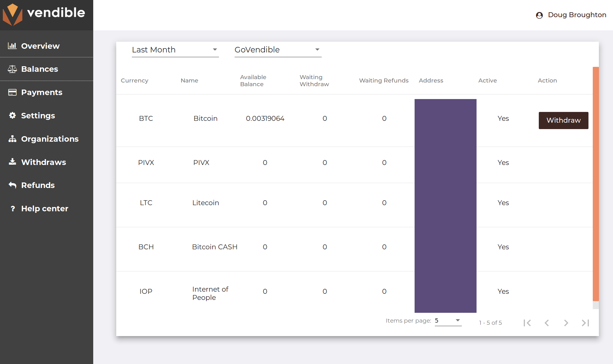Click the Settings gear icon
Screen dimensions: 613x364
12,115
